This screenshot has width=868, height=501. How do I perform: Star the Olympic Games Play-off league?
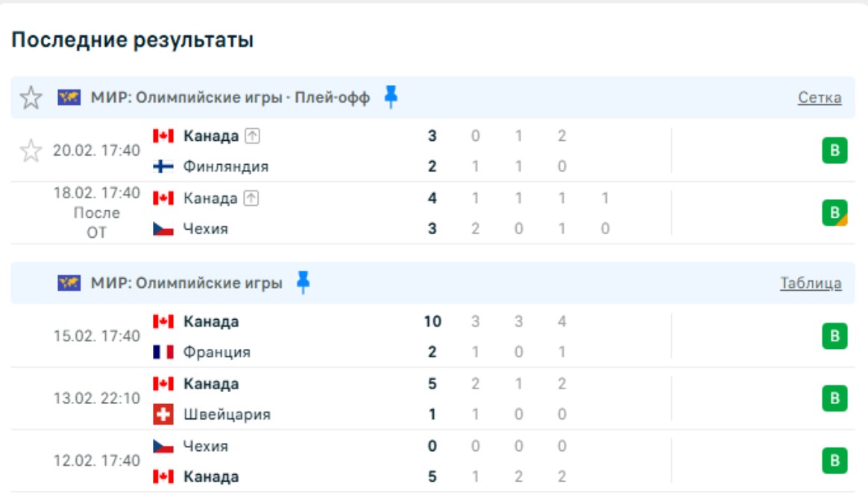[31, 98]
